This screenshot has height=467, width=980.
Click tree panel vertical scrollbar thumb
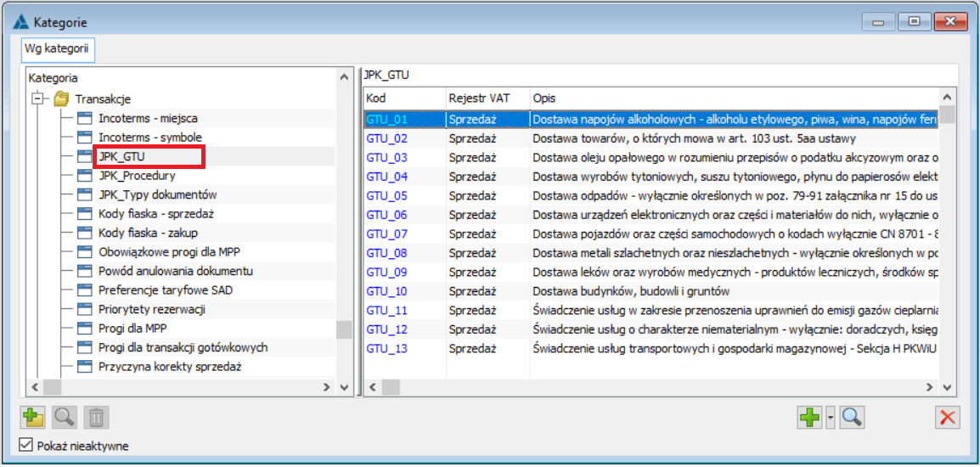[x=344, y=329]
